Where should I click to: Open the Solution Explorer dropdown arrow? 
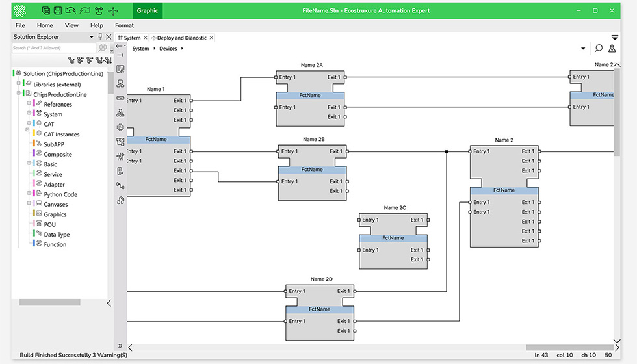92,37
